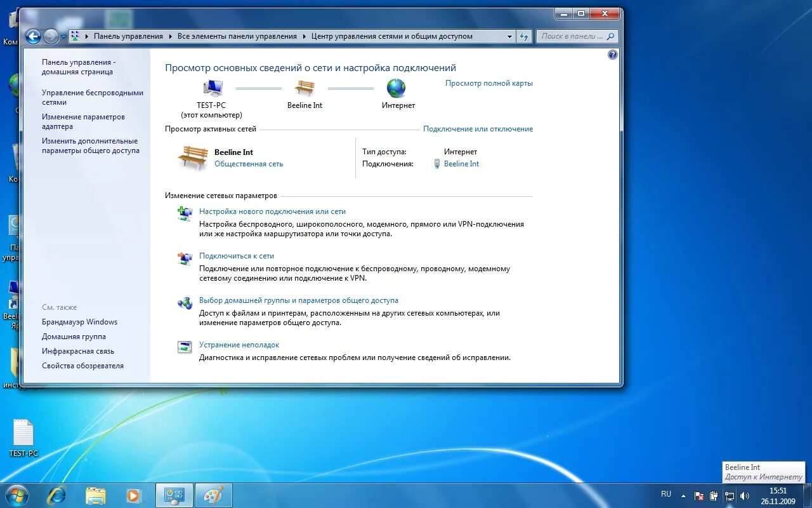This screenshot has width=812, height=508.
Task: Click 'Панель управления' breadcrumb
Action: click(x=128, y=36)
